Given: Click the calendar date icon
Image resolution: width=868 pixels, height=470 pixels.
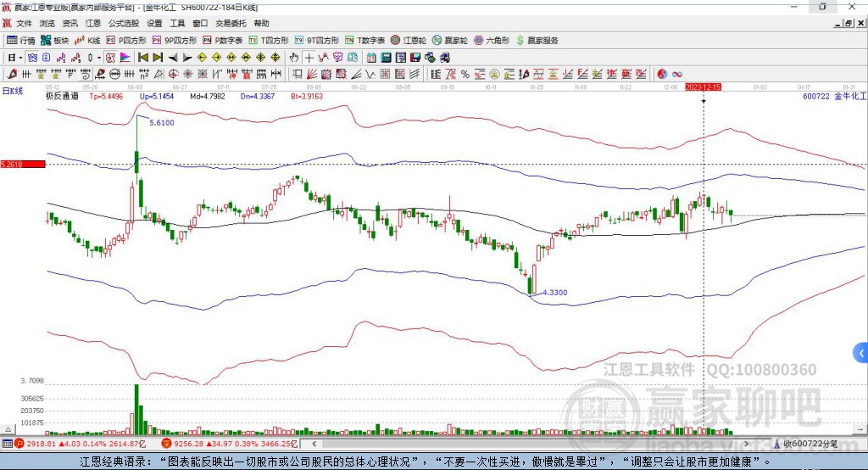Looking at the screenshot, I should pyautogui.click(x=371, y=58).
